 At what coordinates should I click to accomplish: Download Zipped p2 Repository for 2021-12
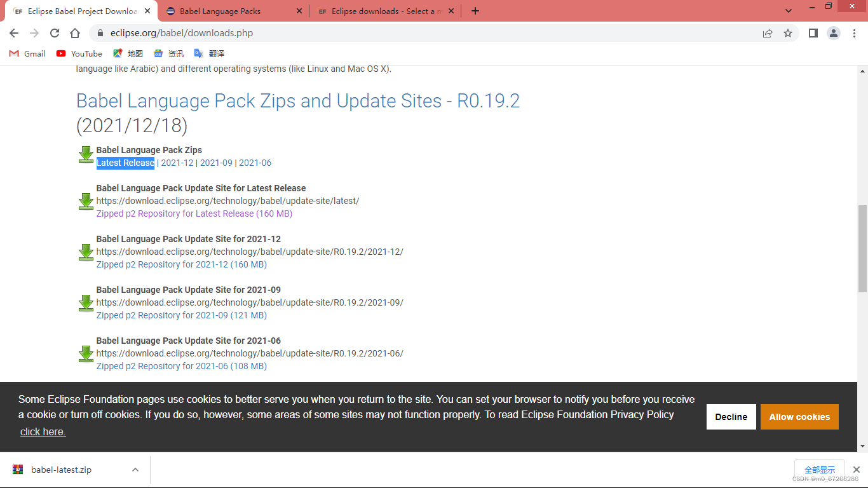[182, 264]
